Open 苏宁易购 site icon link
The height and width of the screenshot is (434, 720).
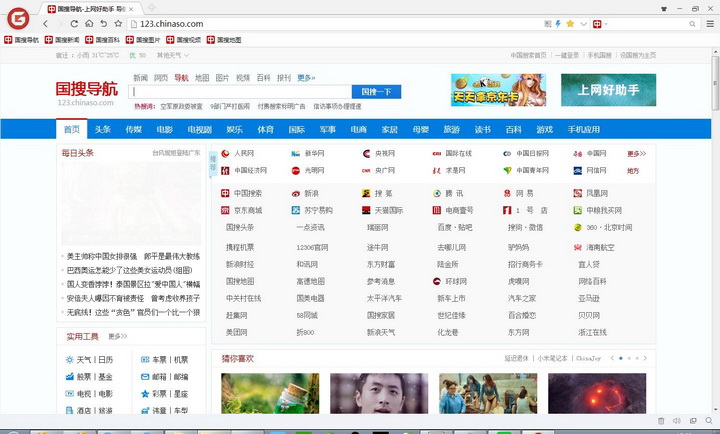click(296, 210)
